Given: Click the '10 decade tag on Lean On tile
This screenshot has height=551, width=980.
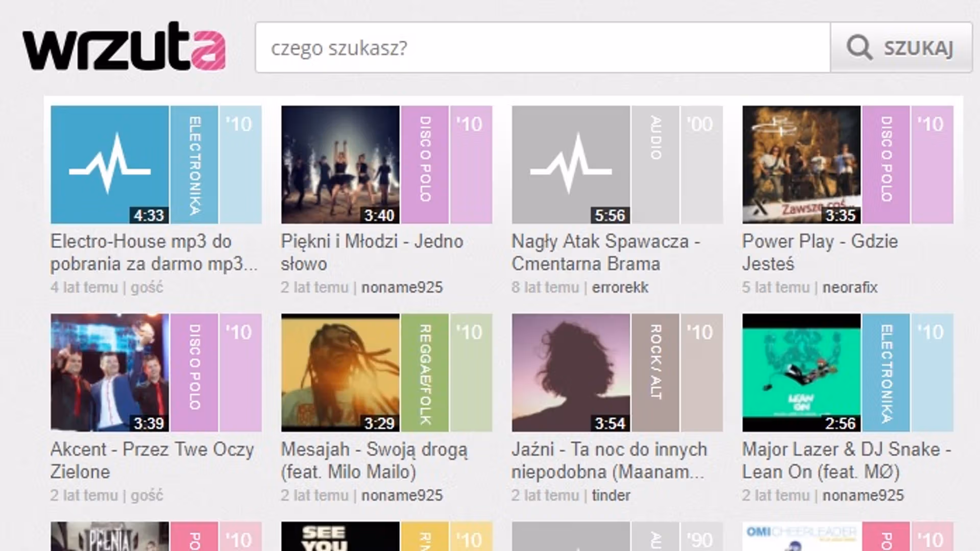Looking at the screenshot, I should (x=932, y=372).
